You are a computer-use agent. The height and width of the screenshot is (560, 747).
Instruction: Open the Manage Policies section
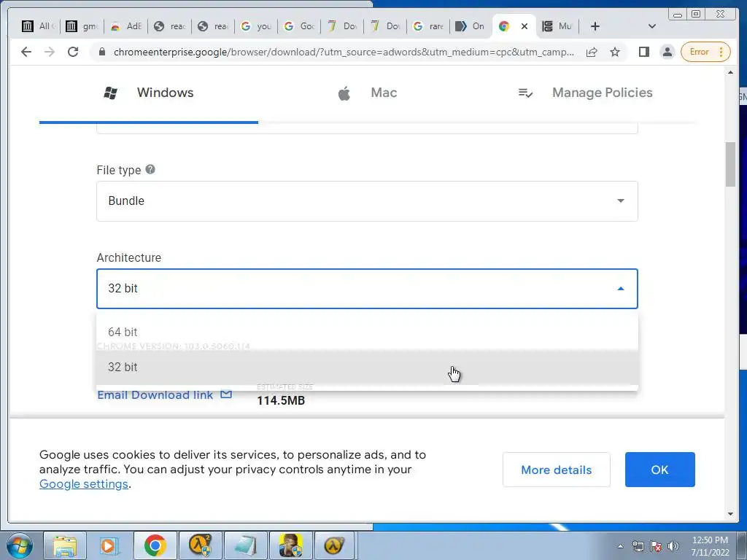point(586,93)
